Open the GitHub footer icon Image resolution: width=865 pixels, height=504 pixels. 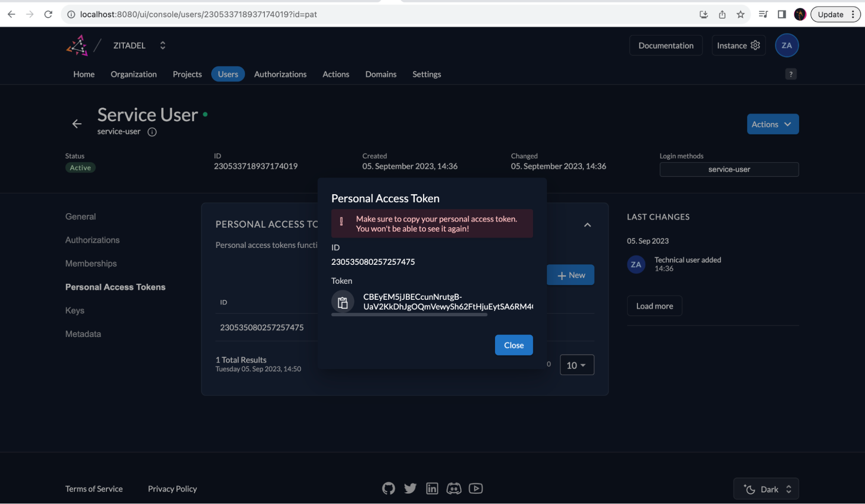coord(388,488)
